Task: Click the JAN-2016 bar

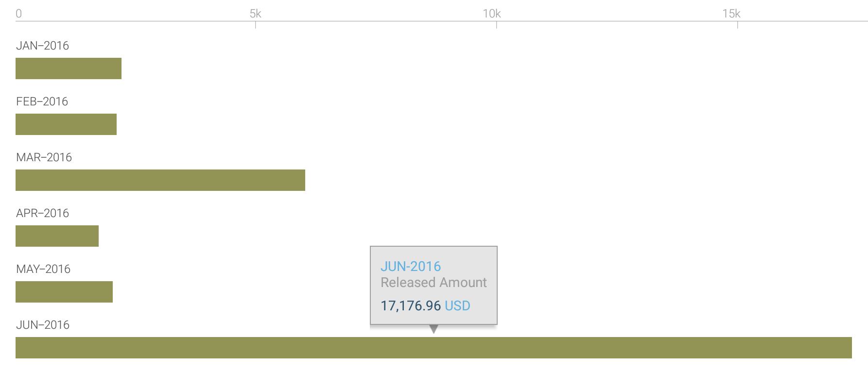Action: 69,68
